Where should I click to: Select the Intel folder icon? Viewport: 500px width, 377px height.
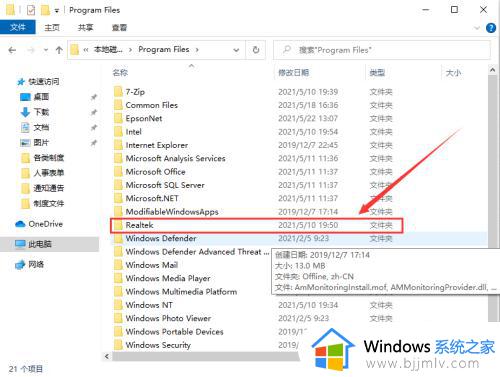pos(118,132)
